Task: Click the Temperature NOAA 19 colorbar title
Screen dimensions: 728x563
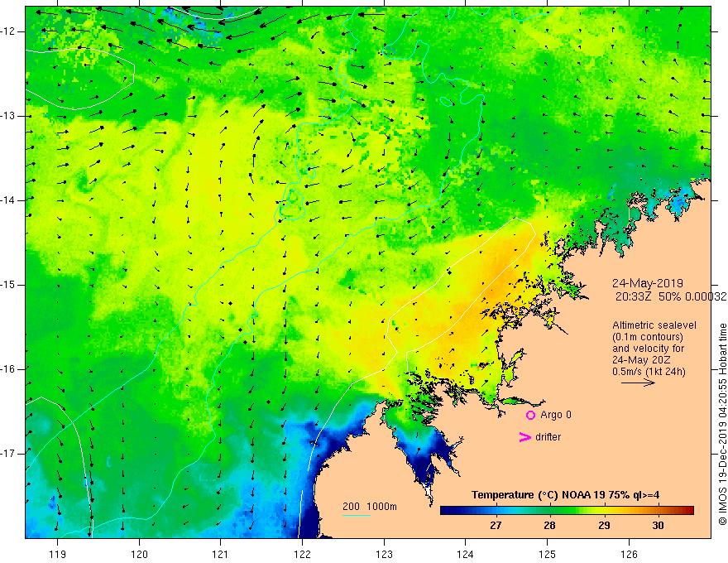Action: (565, 495)
